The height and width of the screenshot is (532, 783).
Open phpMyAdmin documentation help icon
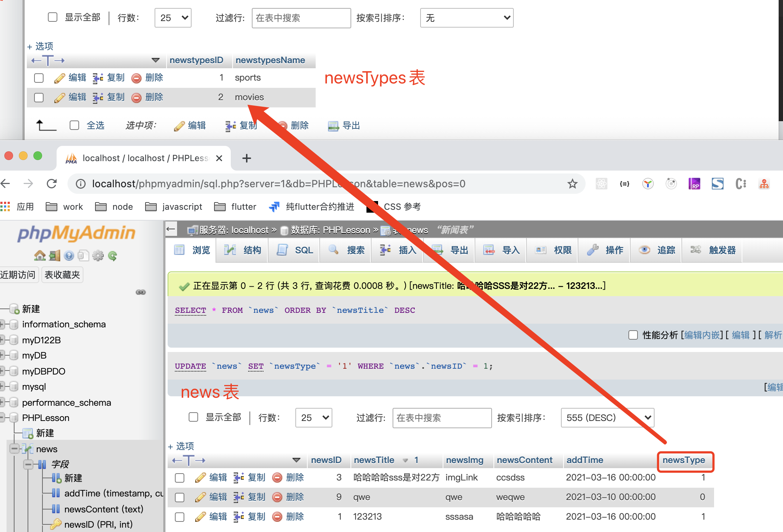[x=69, y=256]
